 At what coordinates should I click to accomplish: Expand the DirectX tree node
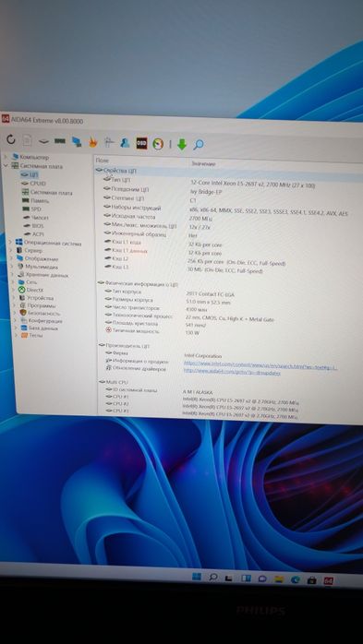[x=14, y=290]
